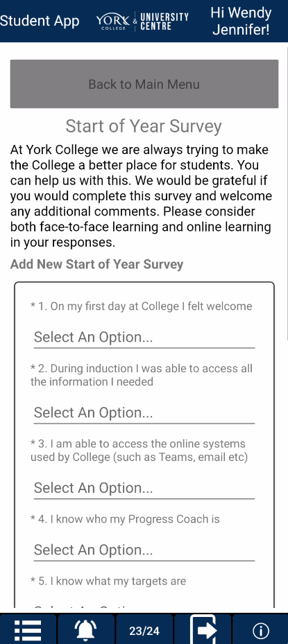Click Add New Start of Year Survey label
The image size is (288, 644).
pos(96,264)
